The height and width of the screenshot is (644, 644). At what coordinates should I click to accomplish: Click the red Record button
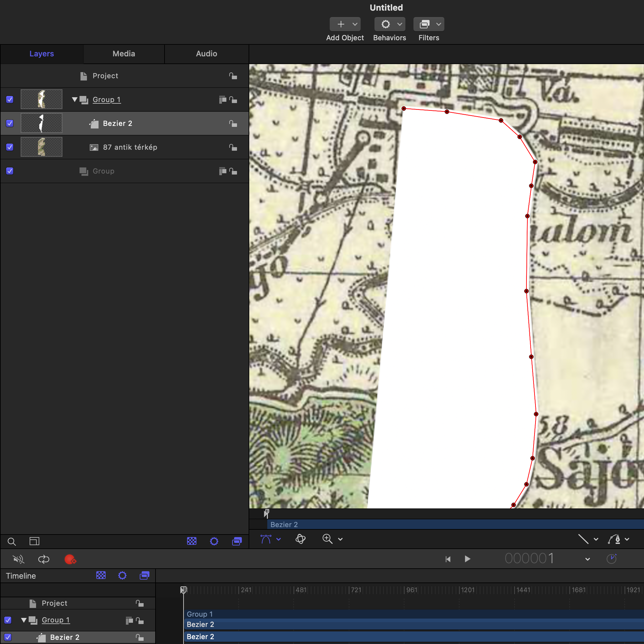tap(70, 559)
